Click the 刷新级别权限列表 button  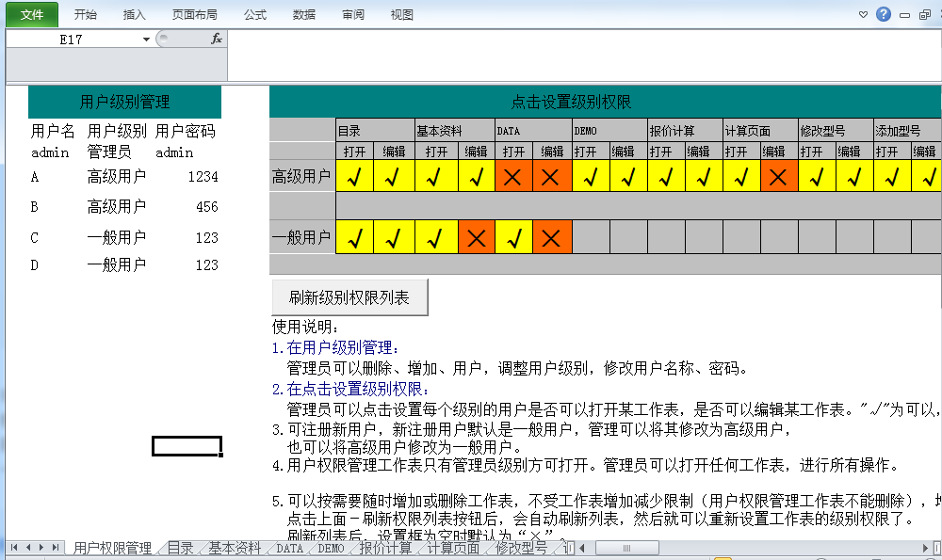[349, 297]
